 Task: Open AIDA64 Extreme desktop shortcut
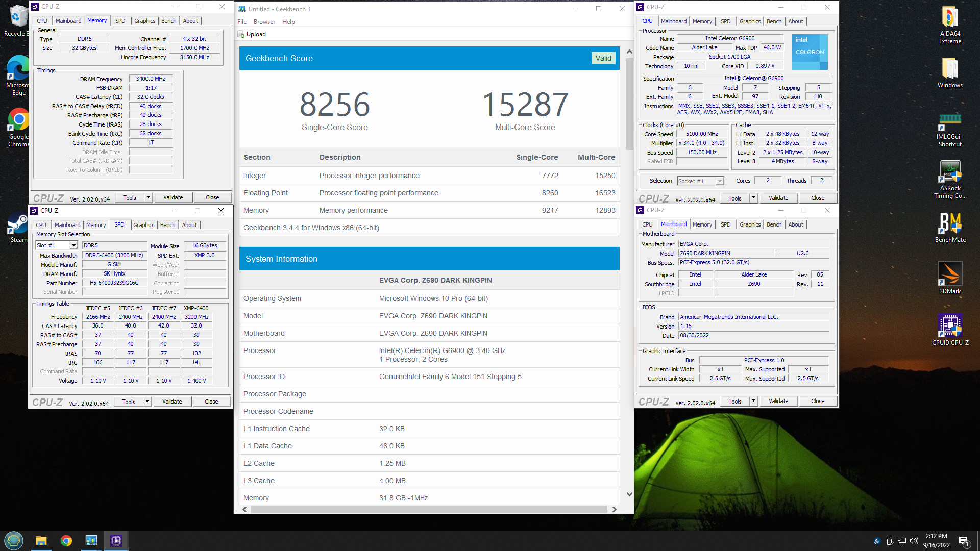(x=950, y=24)
